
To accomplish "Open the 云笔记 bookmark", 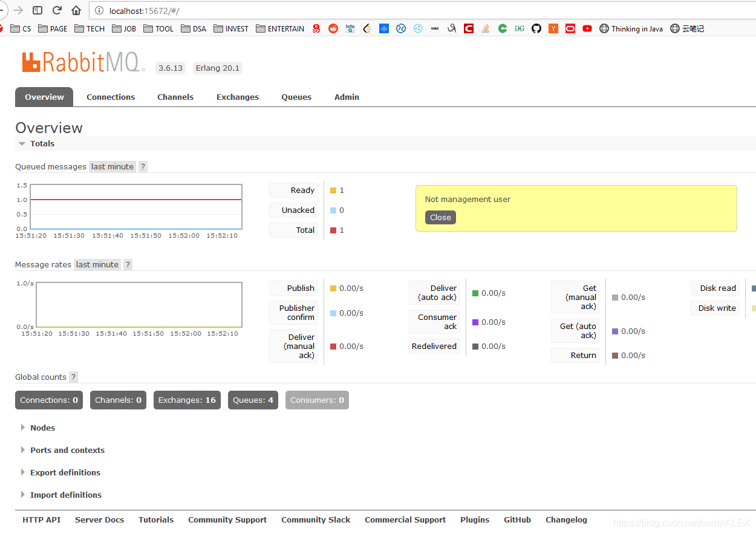I will coord(687,28).
